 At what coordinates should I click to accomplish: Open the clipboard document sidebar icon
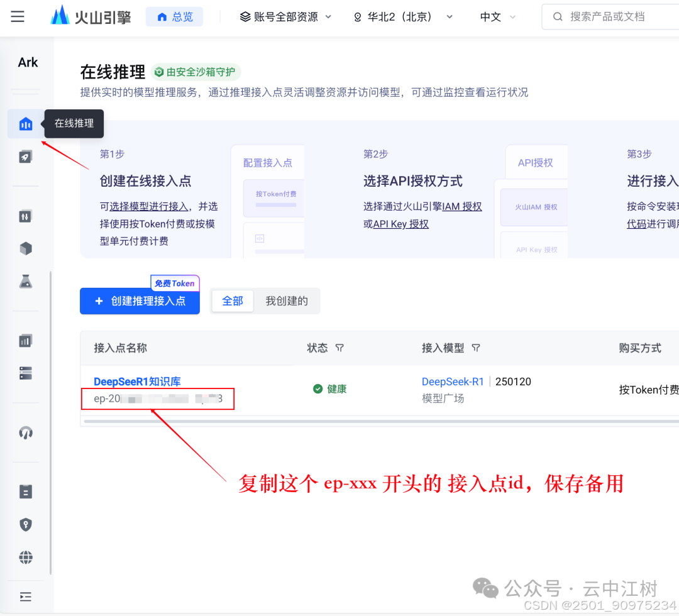(x=26, y=492)
